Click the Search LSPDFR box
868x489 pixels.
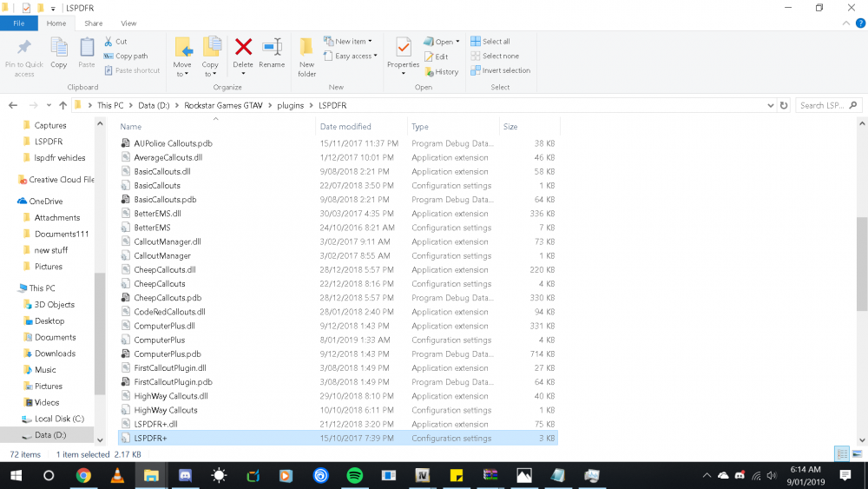click(x=828, y=105)
